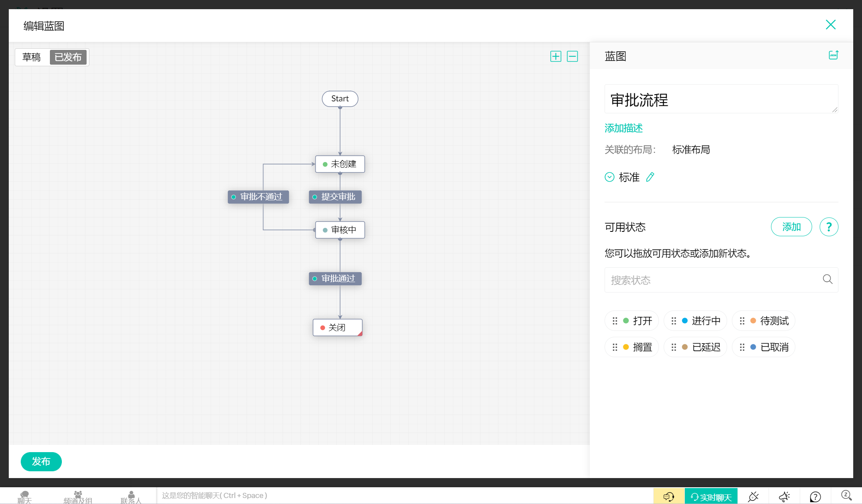Open the 实时聊天 live chat
Screen dimensions: 862x504
[711, 497]
